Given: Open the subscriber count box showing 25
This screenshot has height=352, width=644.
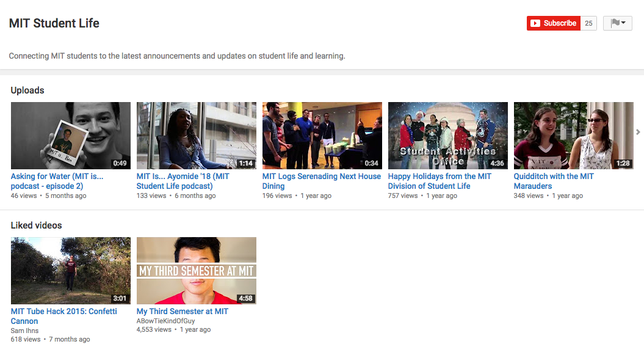Looking at the screenshot, I should click(588, 23).
